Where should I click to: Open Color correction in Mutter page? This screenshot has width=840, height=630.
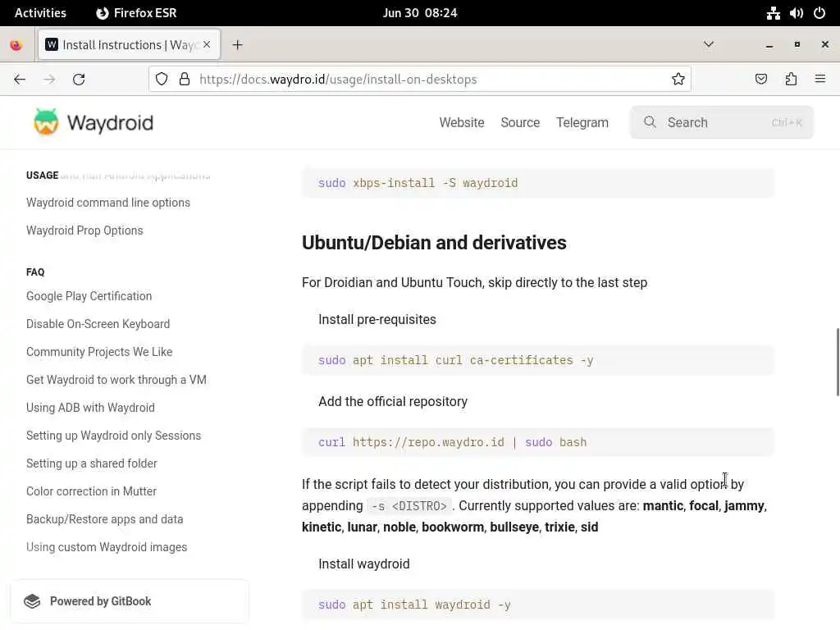(91, 491)
